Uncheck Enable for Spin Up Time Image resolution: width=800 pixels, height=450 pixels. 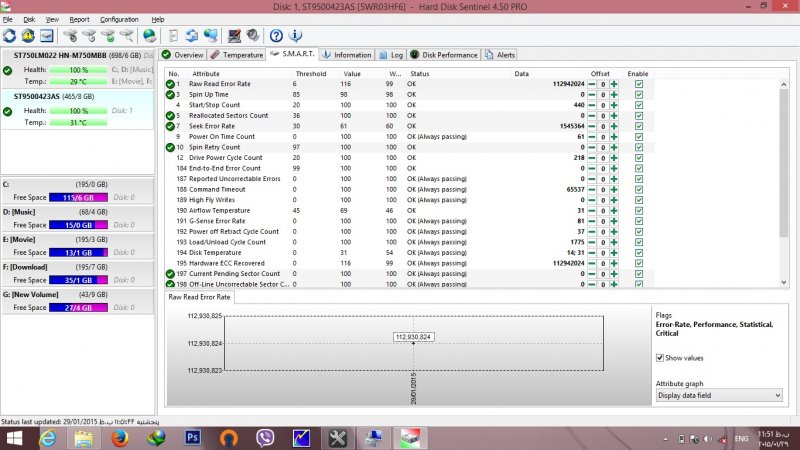point(639,95)
